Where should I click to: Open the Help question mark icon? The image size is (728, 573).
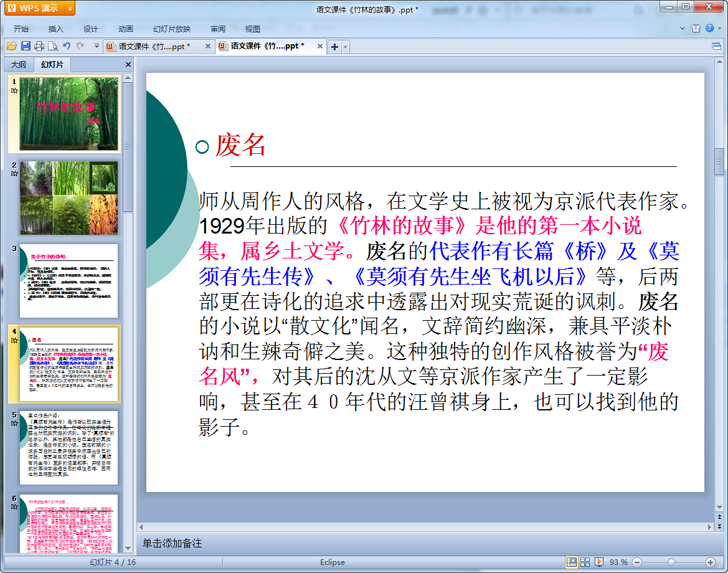click(710, 28)
